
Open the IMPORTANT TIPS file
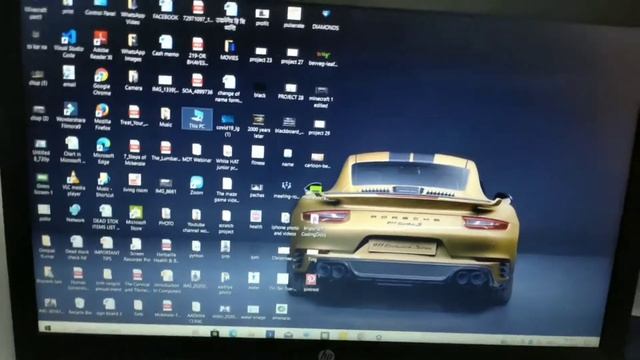106,248
